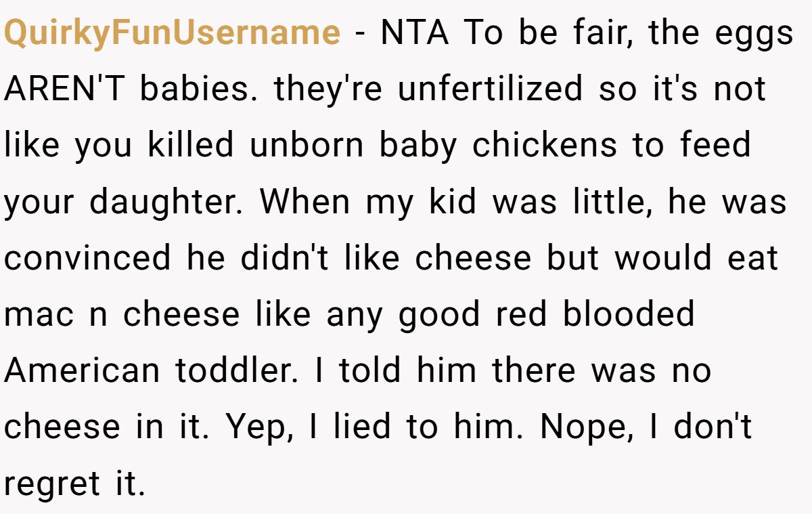Click the word "American"
812x514 pixels.
[x=82, y=370]
